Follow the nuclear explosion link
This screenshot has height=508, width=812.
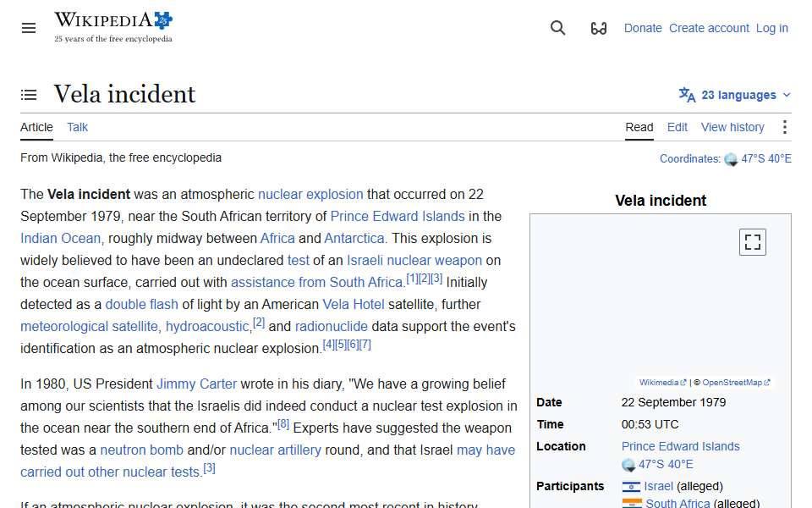310,195
